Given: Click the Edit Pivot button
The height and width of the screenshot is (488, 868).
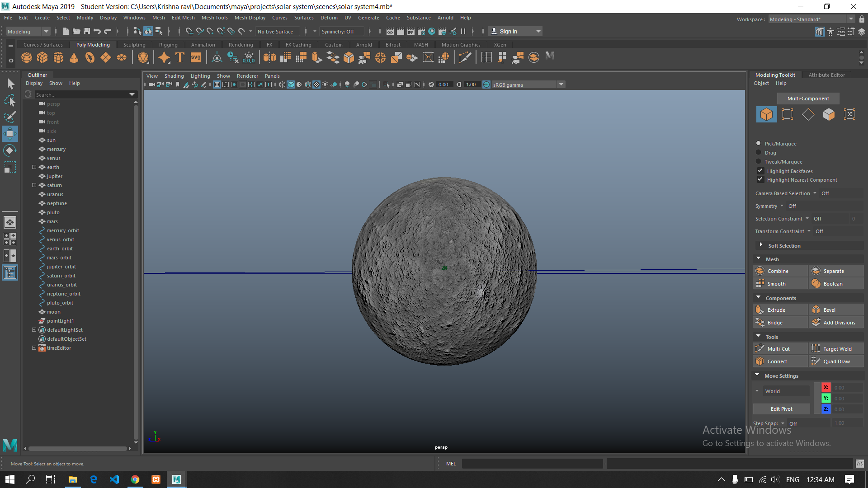Looking at the screenshot, I should point(781,409).
